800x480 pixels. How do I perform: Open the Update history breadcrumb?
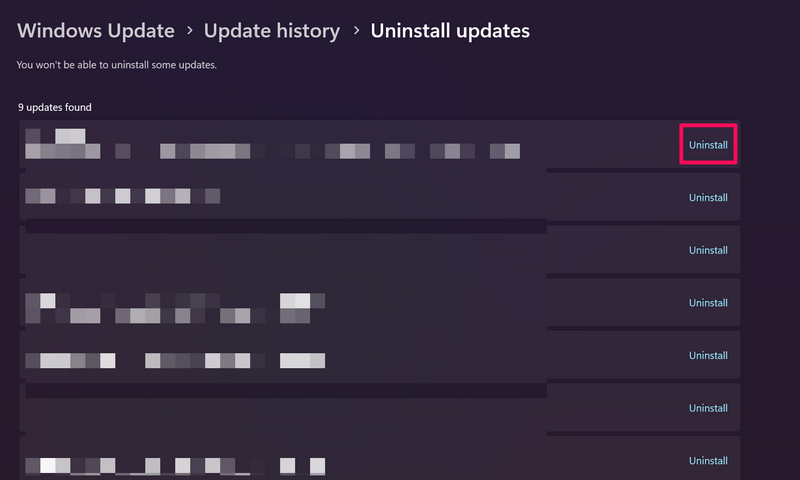(x=272, y=31)
